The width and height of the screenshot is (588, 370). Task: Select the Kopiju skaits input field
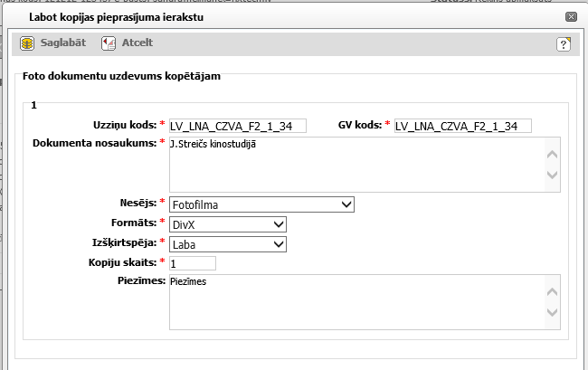(x=193, y=263)
